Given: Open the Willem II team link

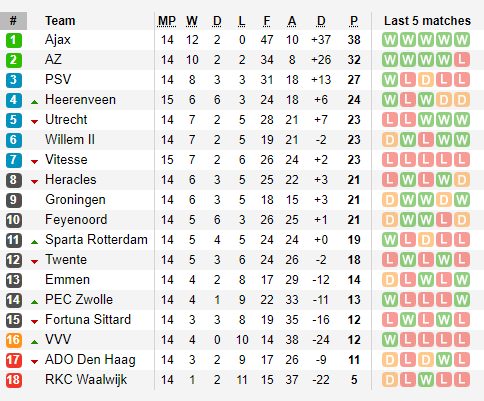Looking at the screenshot, I should tap(70, 140).
